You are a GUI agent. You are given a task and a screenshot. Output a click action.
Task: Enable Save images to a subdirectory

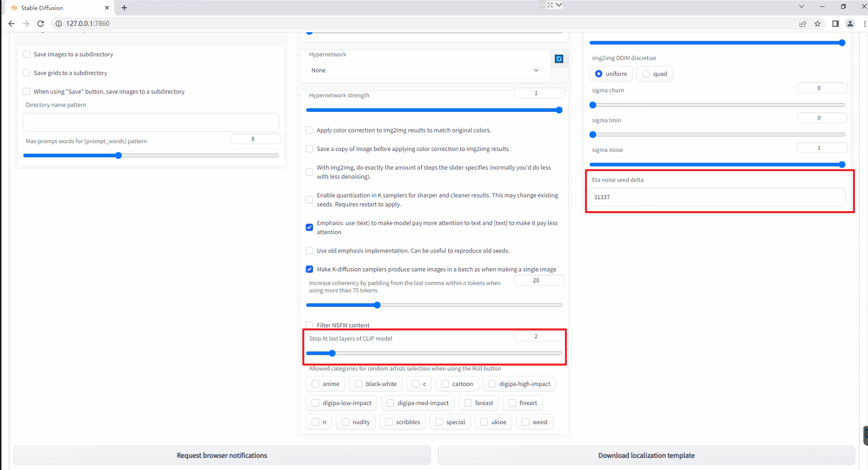point(27,54)
